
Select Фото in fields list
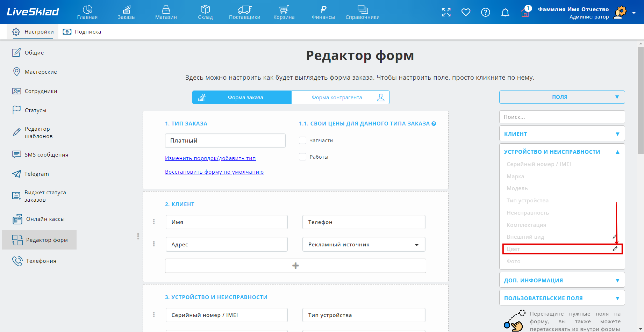coord(513,261)
